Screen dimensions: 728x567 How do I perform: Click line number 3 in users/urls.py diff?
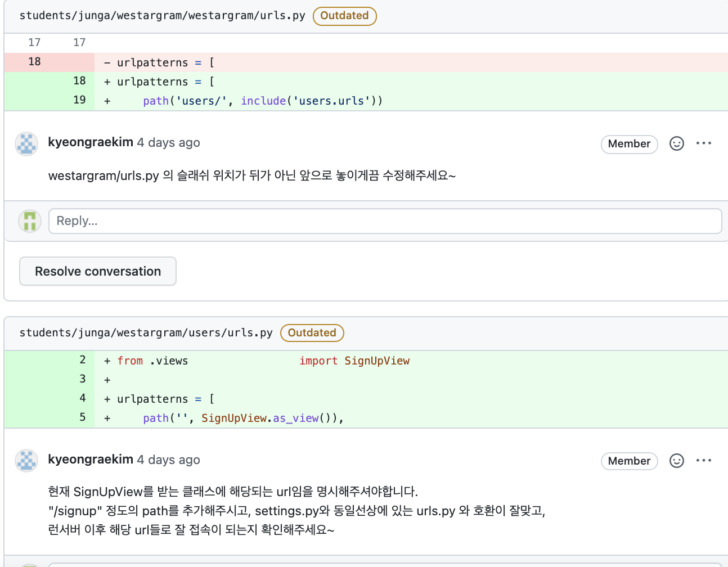pos(83,379)
